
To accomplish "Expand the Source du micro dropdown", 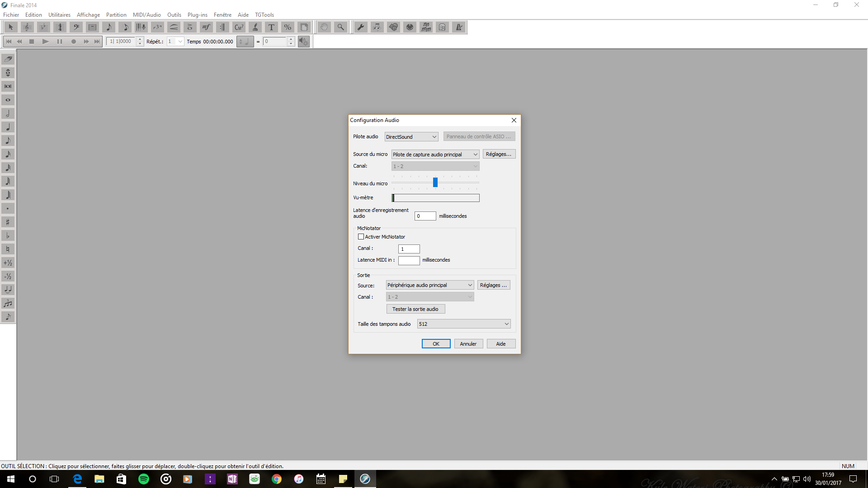I will click(435, 155).
